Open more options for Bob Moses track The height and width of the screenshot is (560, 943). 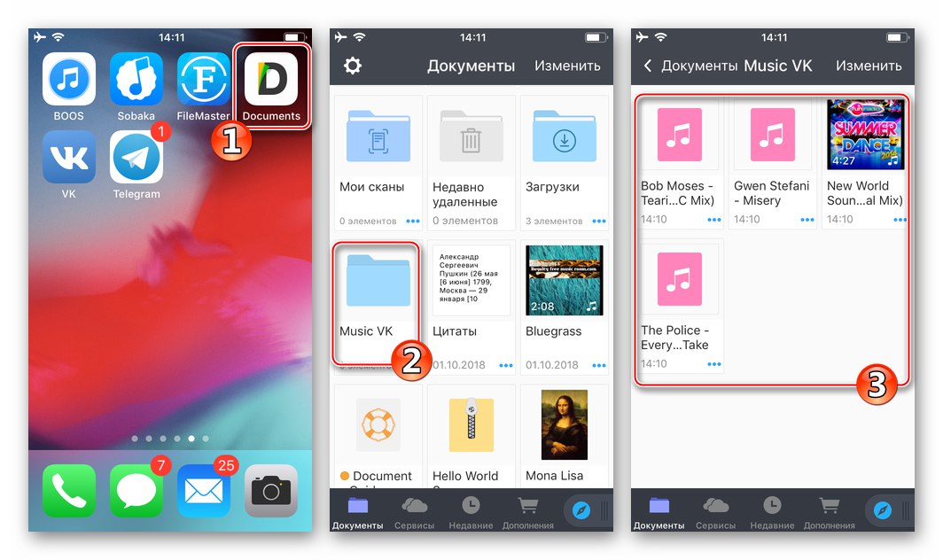(x=713, y=220)
